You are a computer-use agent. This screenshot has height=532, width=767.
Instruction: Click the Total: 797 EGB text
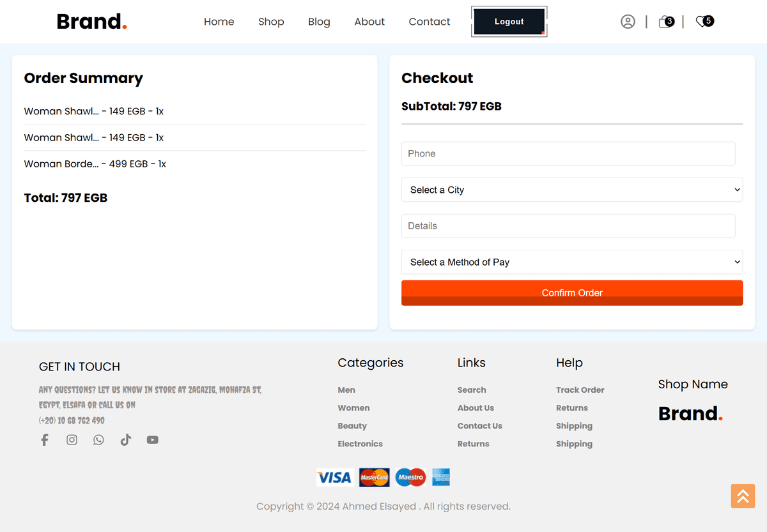(66, 198)
